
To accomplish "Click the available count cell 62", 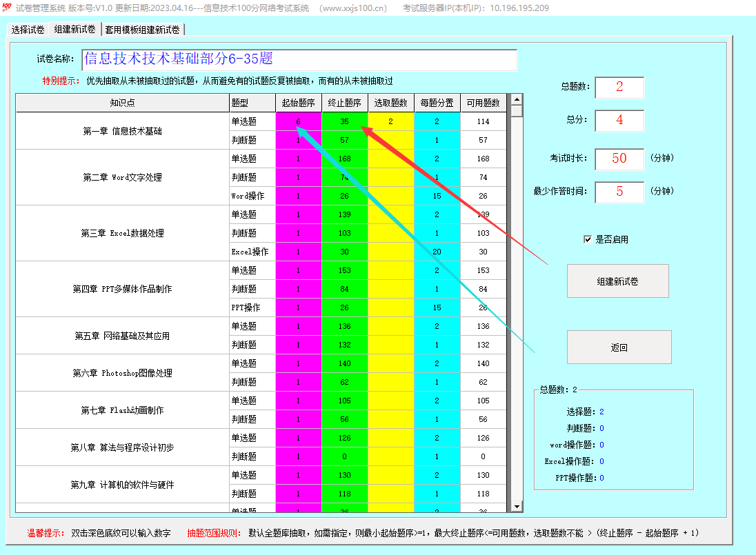I will (483, 382).
